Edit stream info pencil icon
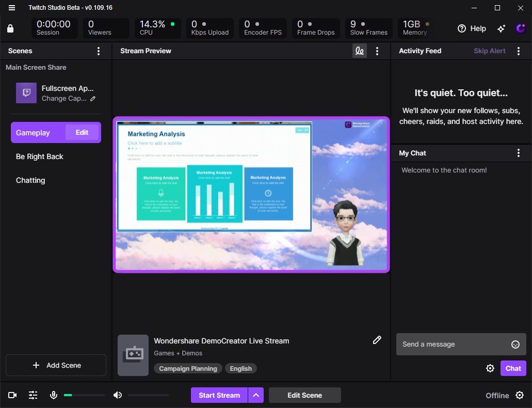The height and width of the screenshot is (408, 532). click(377, 340)
